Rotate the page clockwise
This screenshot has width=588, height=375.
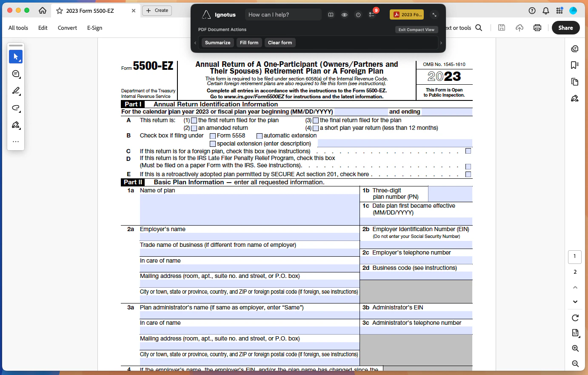coord(575,318)
